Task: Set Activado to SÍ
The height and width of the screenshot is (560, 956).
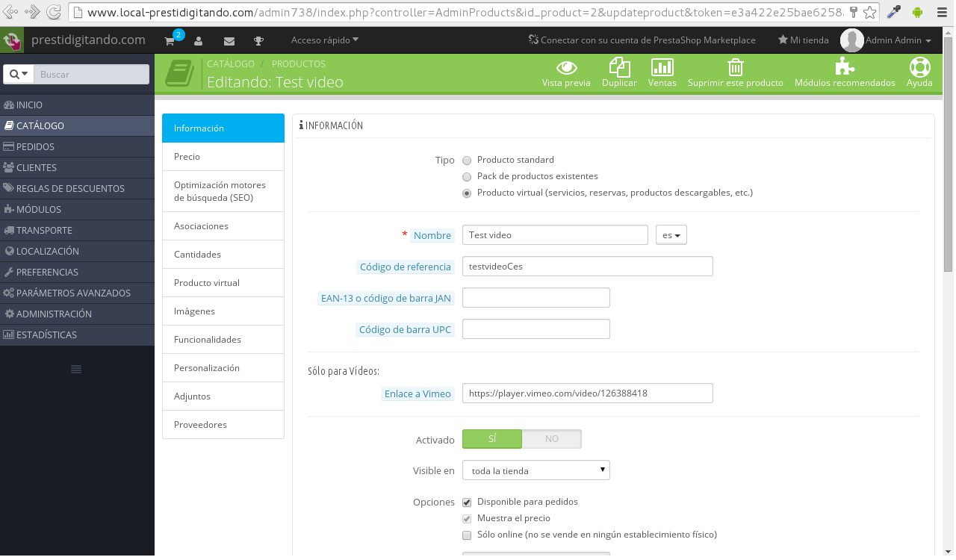Action: tap(492, 439)
